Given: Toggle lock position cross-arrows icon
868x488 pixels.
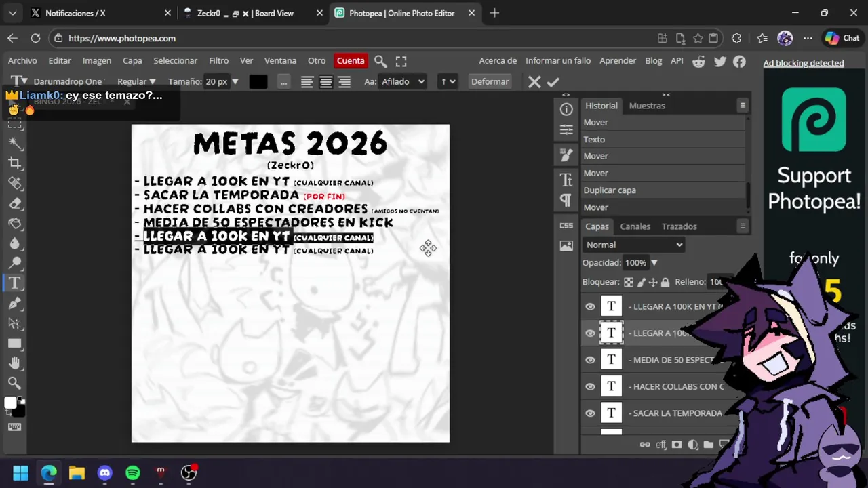Looking at the screenshot, I should pyautogui.click(x=653, y=282).
